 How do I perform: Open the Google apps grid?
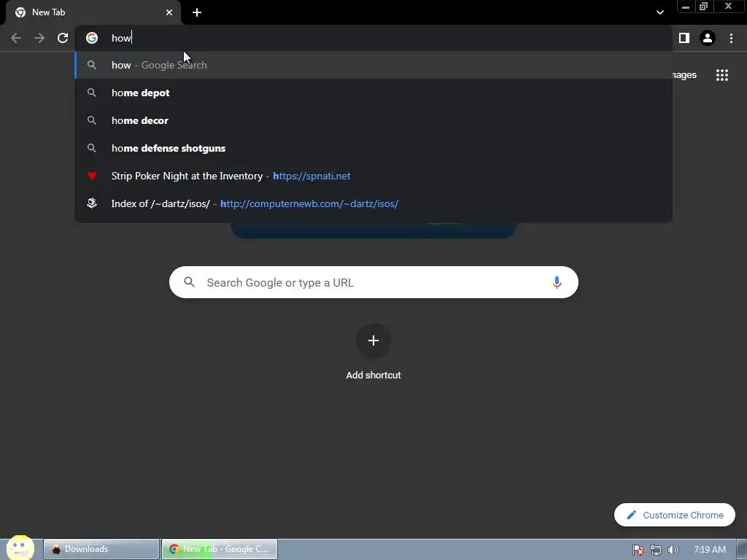[x=721, y=75]
